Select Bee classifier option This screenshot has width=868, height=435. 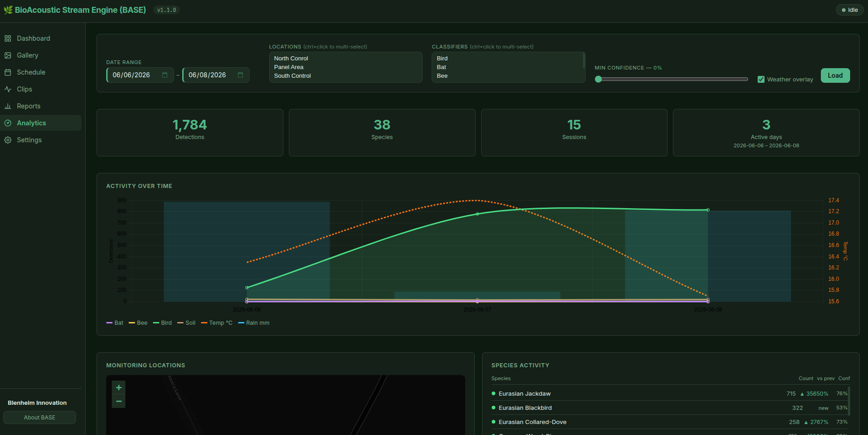pyautogui.click(x=507, y=76)
